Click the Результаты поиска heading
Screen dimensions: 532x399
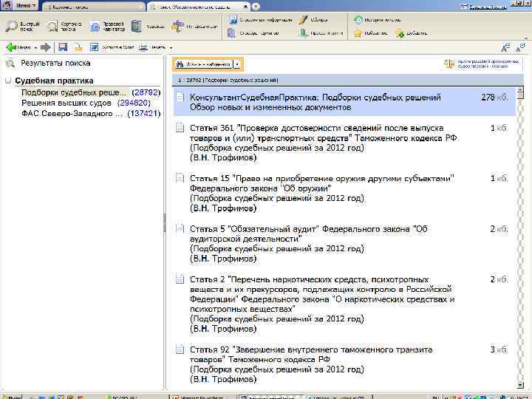tap(55, 63)
